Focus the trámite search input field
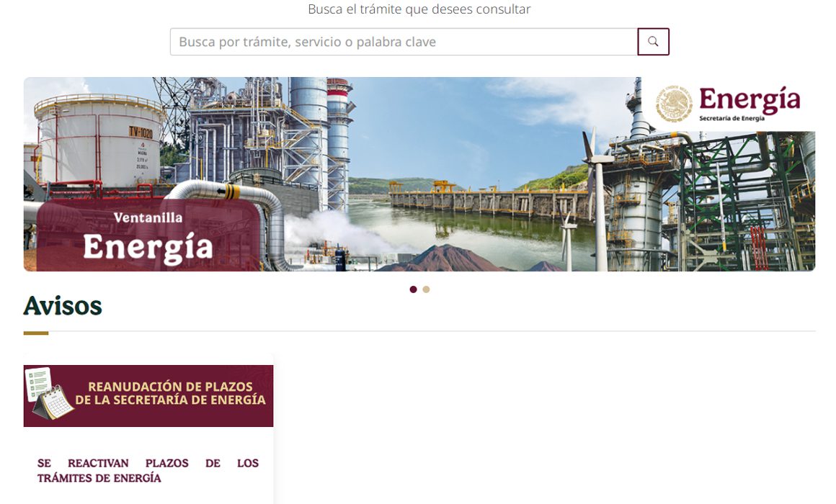Image resolution: width=836 pixels, height=504 pixels. (404, 42)
